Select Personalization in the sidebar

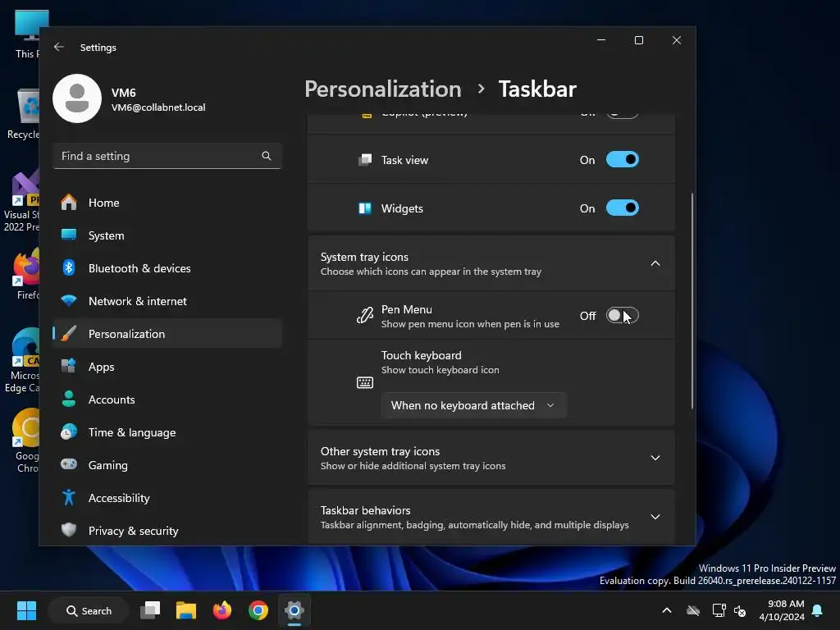click(x=167, y=334)
